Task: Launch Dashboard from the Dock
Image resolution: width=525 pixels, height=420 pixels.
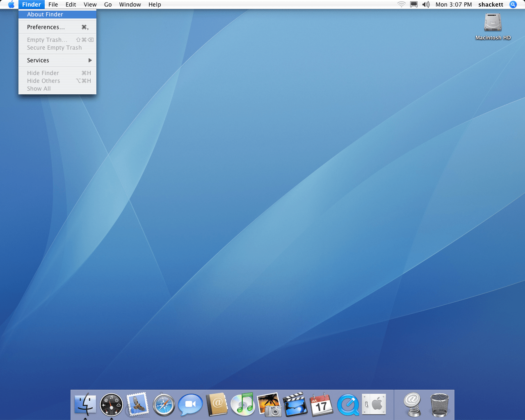Action: (111, 404)
